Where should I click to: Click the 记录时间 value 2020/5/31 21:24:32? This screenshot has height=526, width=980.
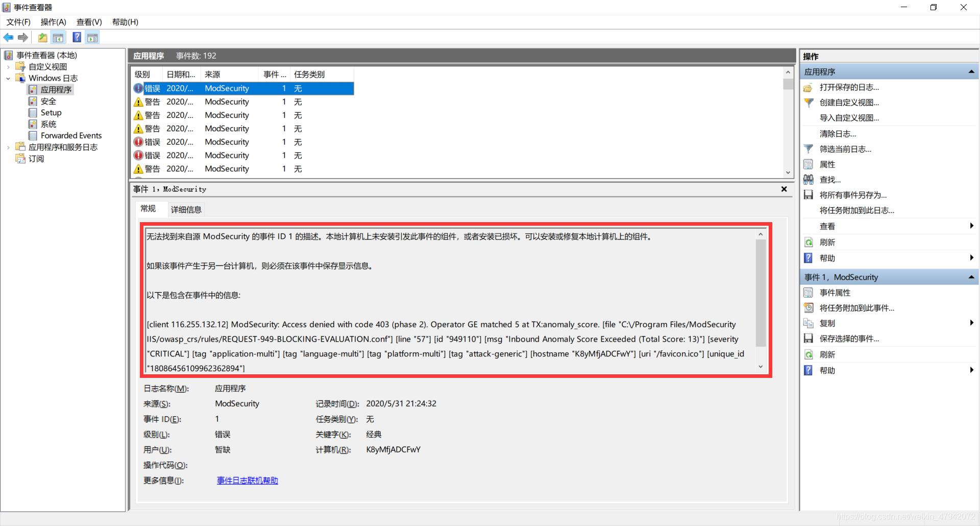[401, 404]
